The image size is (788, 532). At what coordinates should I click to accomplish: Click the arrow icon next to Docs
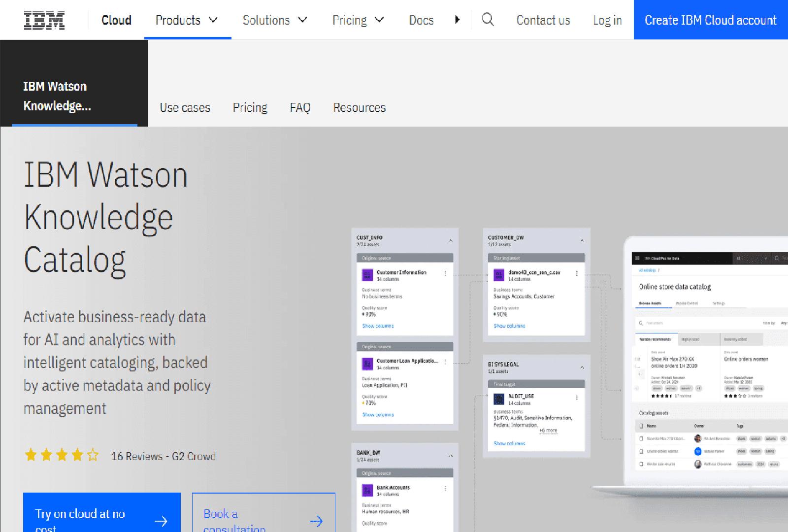[458, 20]
